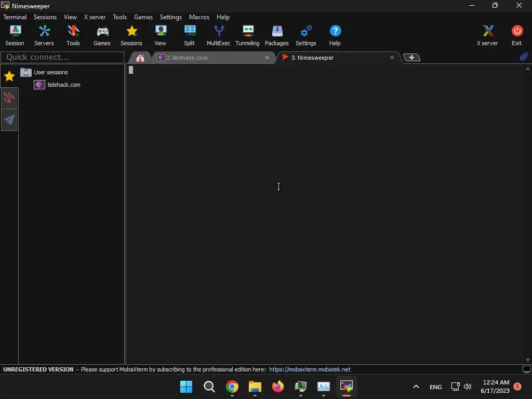Click the new tab plus button
Viewport: 532px width, 399px height.
coord(411,58)
